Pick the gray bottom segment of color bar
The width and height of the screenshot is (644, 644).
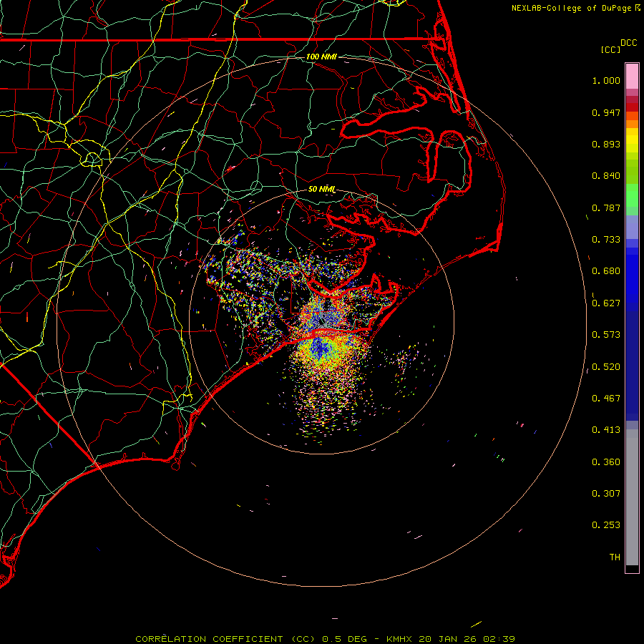(632, 497)
